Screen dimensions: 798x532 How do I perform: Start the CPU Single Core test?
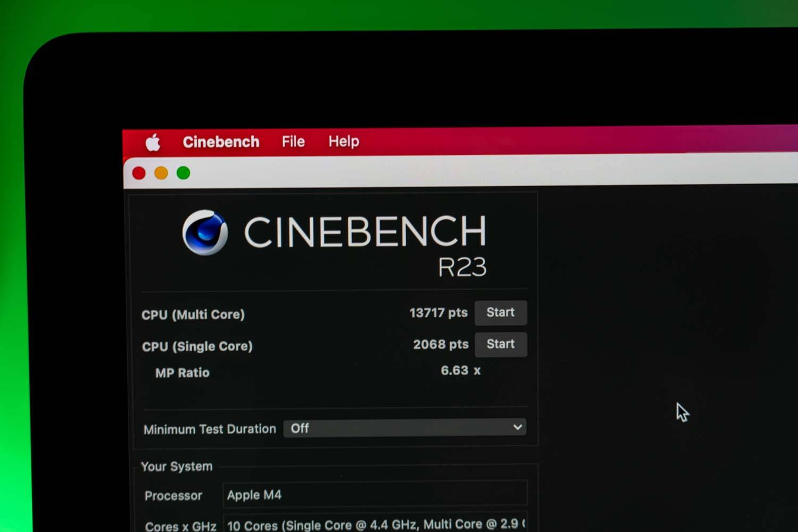pyautogui.click(x=501, y=344)
